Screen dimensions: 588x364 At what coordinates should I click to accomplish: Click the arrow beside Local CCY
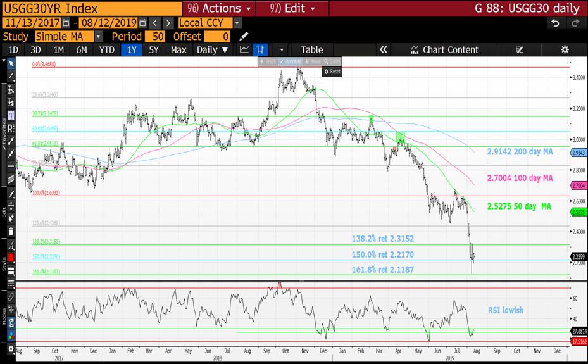click(x=237, y=23)
